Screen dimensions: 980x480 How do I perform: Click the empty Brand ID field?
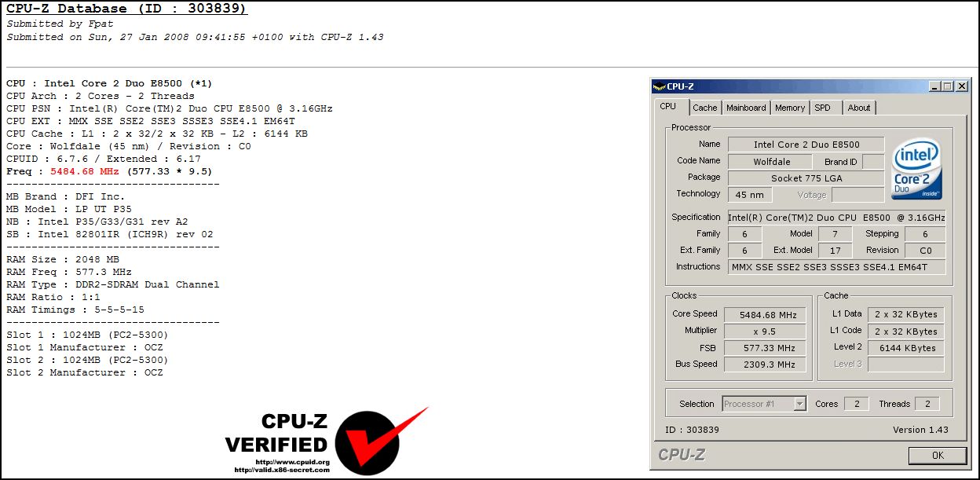(x=873, y=162)
